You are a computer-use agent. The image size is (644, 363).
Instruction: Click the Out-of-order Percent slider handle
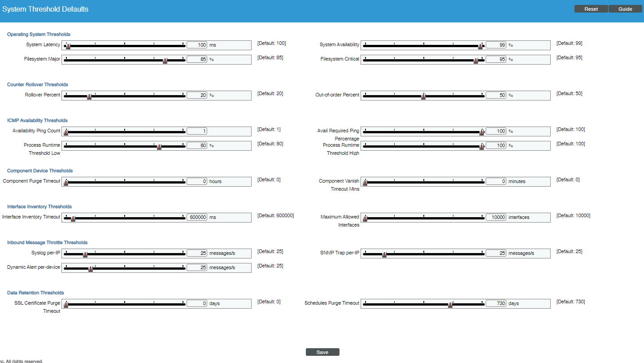423,95
